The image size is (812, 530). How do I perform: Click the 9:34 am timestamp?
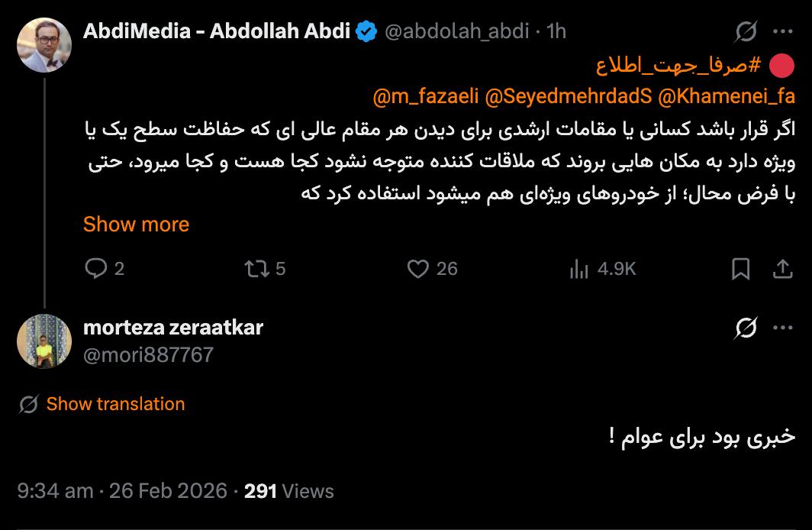pyautogui.click(x=54, y=490)
